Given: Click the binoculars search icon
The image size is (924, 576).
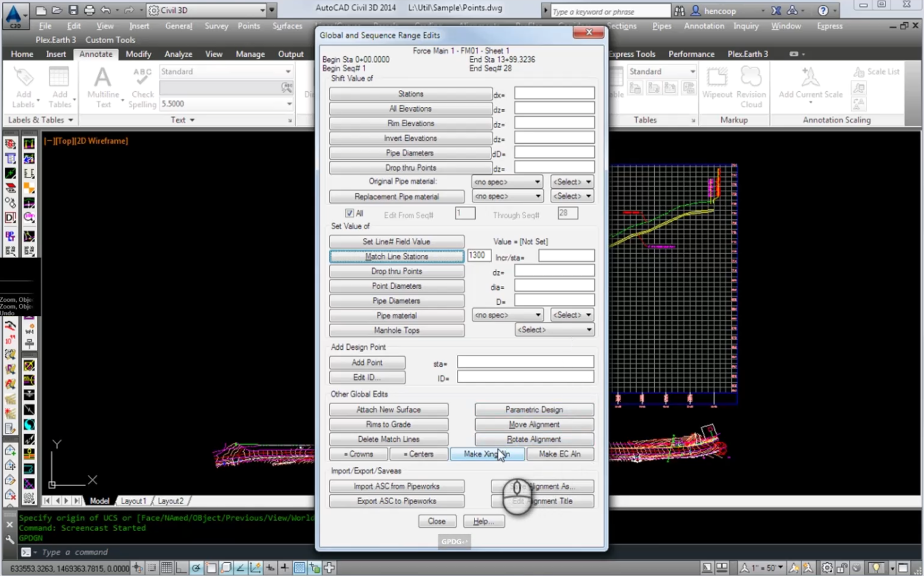Looking at the screenshot, I should point(679,11).
